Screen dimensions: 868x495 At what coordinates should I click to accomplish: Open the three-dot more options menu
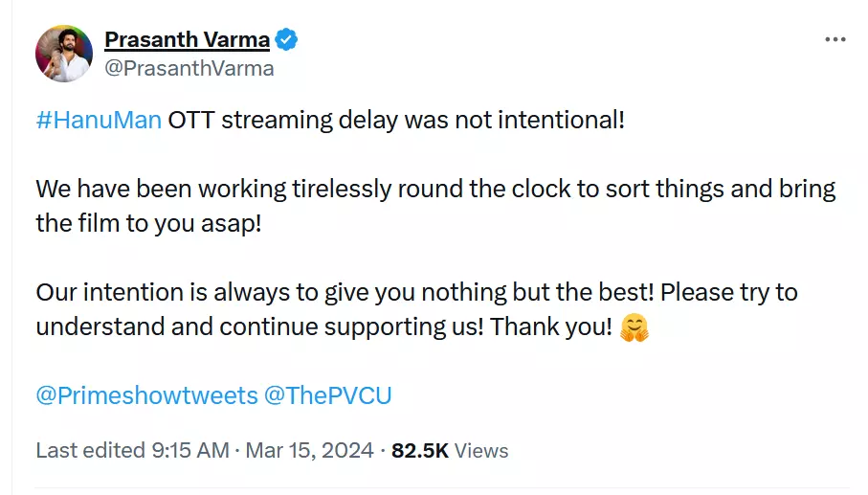coord(835,40)
